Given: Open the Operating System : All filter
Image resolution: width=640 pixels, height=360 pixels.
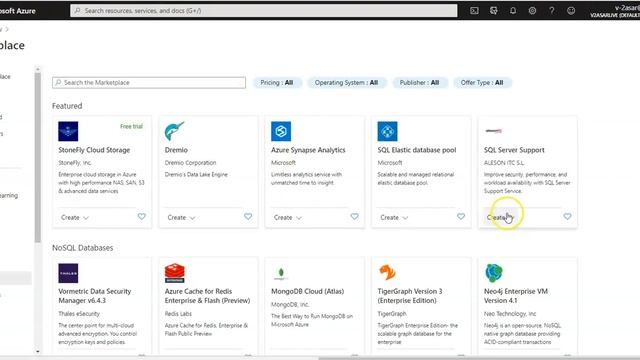Looking at the screenshot, I should click(346, 82).
